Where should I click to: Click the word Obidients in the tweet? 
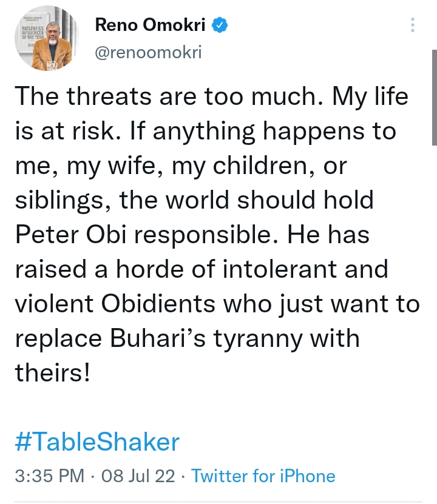[160, 303]
